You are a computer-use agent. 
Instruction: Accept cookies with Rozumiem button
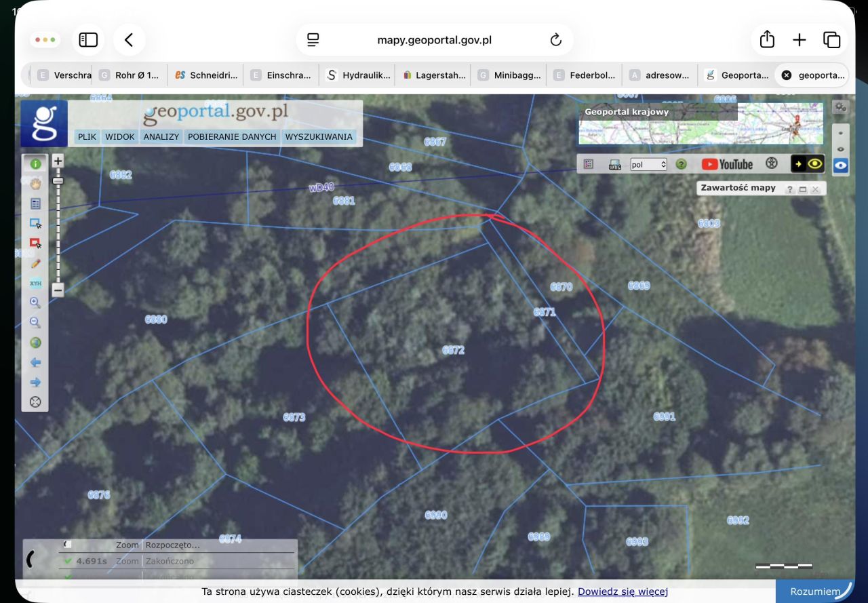tap(814, 591)
